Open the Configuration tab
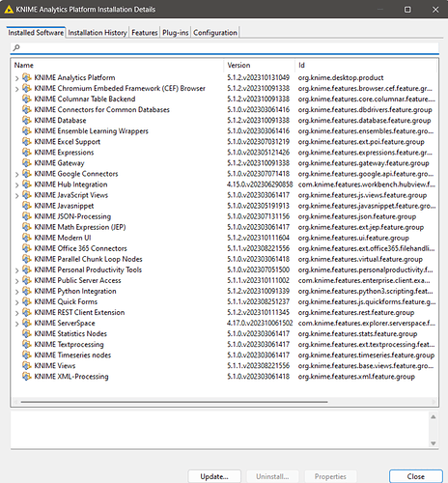 [215, 33]
